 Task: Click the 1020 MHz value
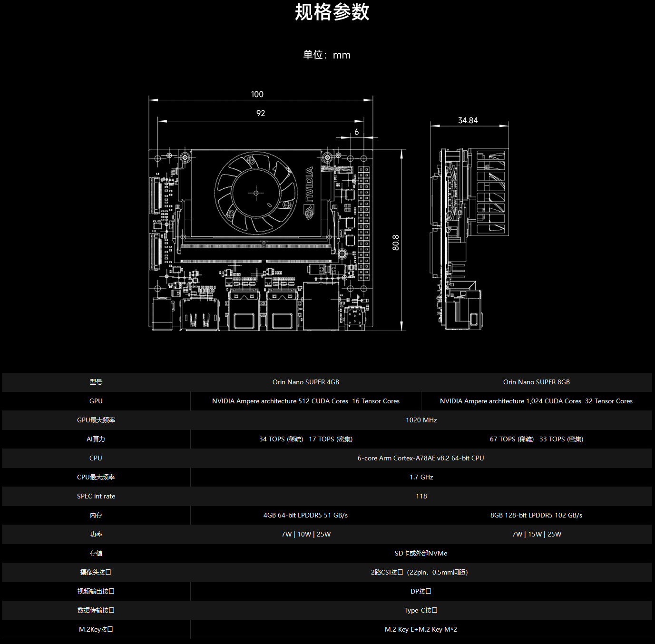pos(421,420)
